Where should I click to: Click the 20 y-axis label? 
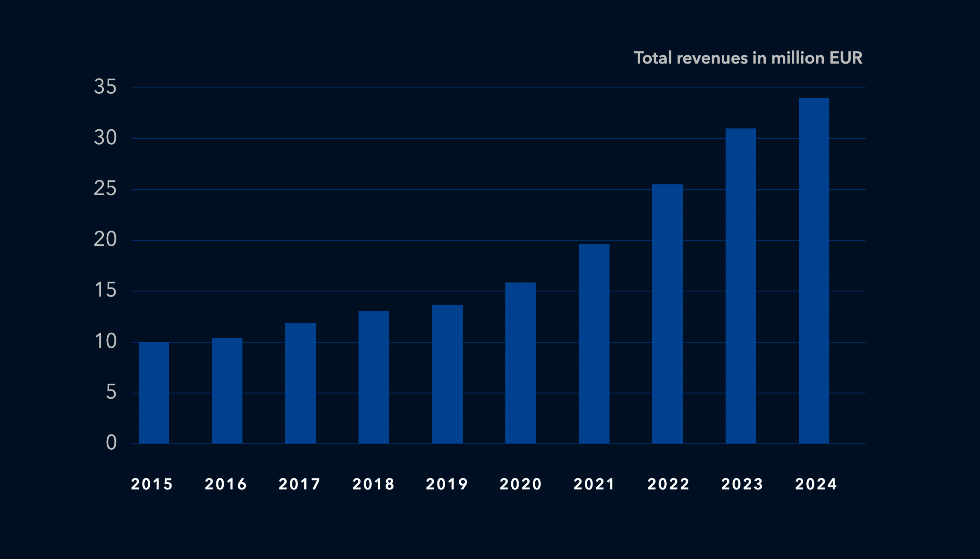click(105, 239)
